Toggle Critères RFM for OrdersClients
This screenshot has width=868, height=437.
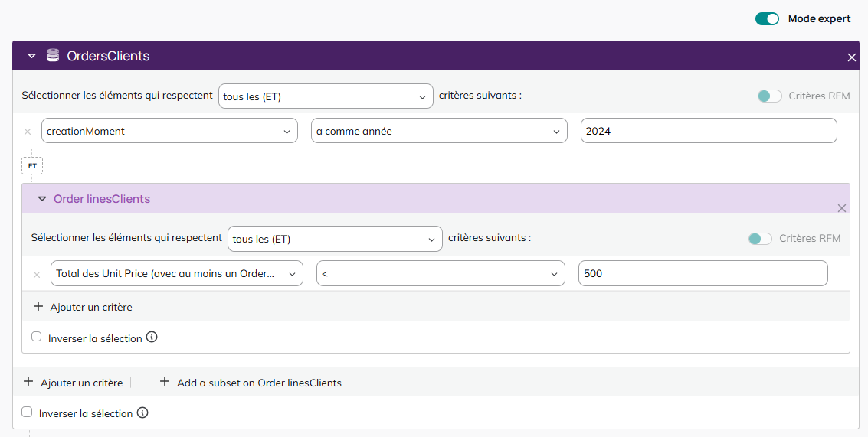769,96
